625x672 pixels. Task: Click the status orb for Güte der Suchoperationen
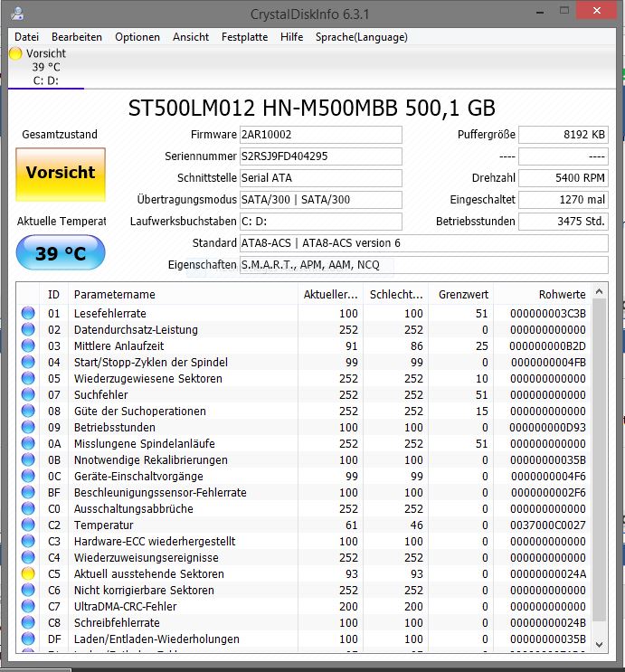(28, 411)
